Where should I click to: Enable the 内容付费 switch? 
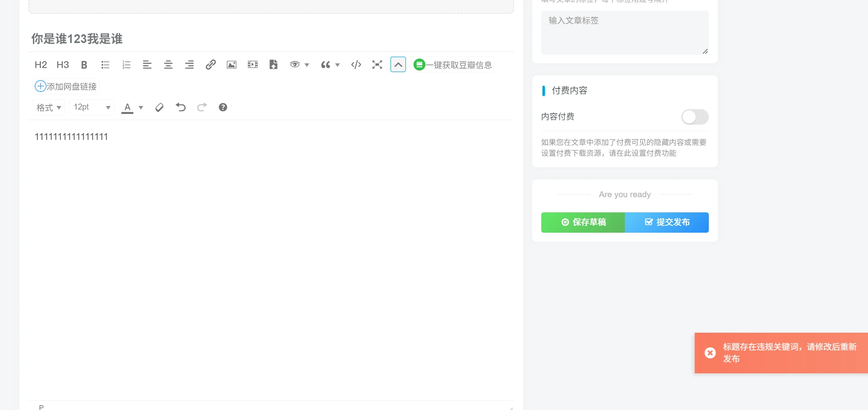(x=694, y=117)
